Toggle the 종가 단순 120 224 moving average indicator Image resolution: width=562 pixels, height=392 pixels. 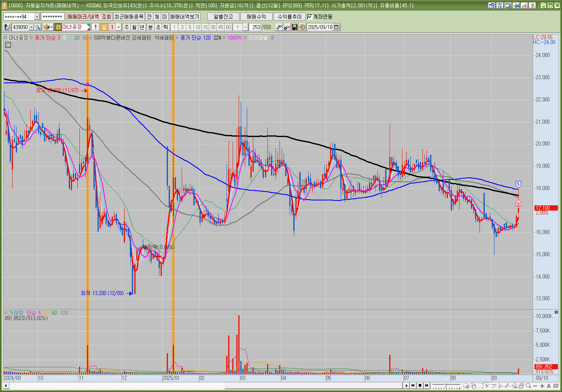point(178,38)
